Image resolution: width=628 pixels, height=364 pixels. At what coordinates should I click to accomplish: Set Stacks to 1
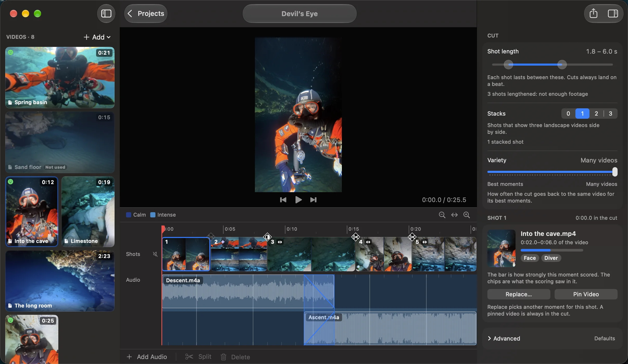[x=582, y=114]
